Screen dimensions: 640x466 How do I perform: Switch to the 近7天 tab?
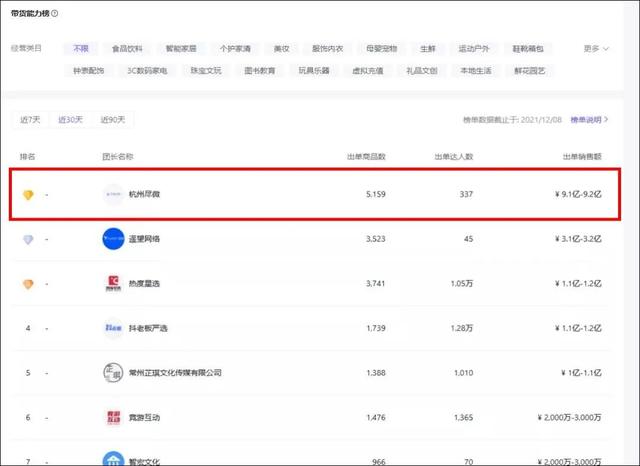(30, 120)
